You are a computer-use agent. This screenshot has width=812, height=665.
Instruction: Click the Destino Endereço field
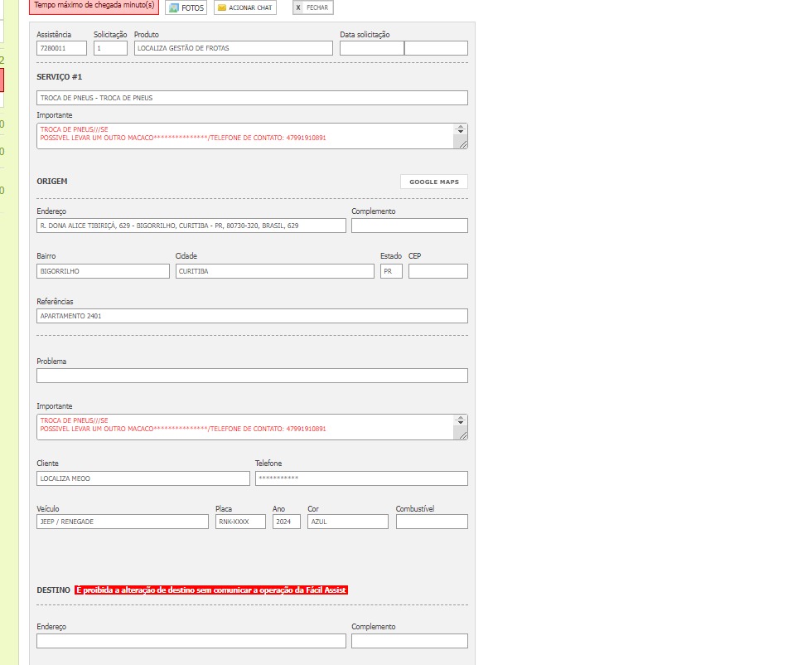191,641
